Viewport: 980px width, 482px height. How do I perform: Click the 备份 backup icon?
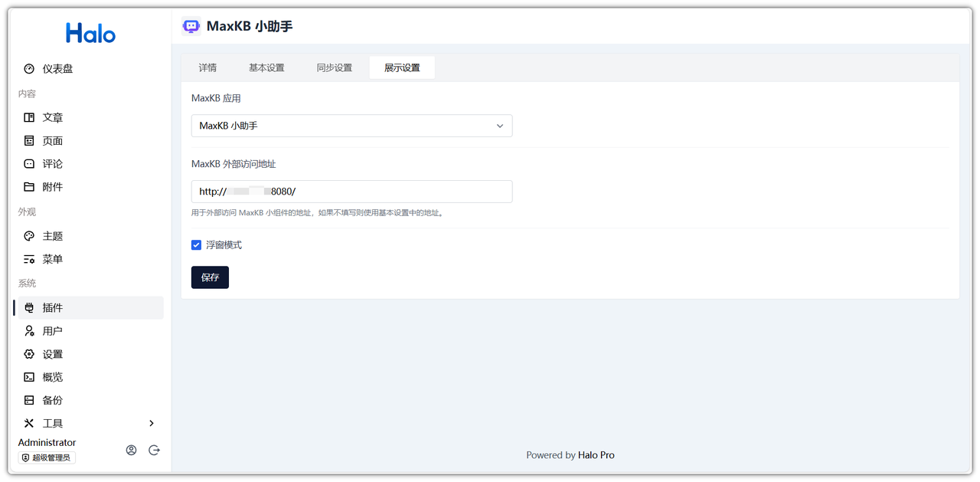(x=29, y=400)
